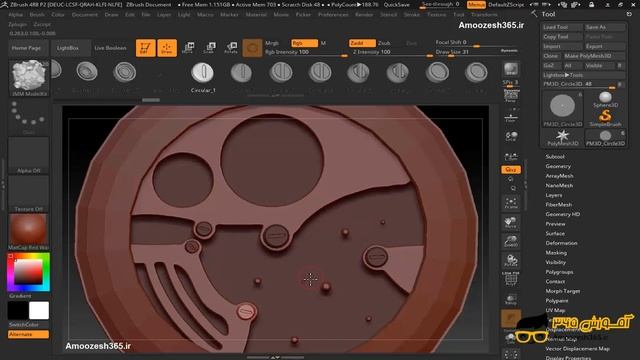The width and height of the screenshot is (640, 360).
Task: Open the Stroke menu
Action: tap(411, 14)
